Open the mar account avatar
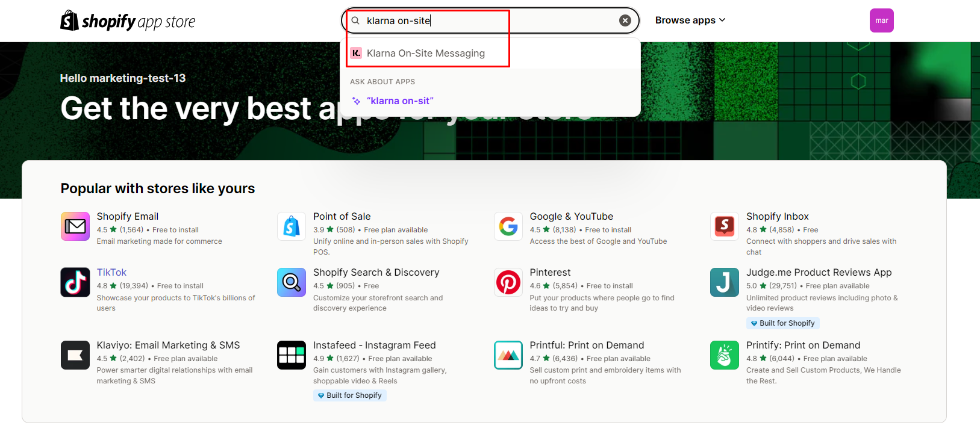Viewport: 980px width, 443px height. tap(882, 20)
